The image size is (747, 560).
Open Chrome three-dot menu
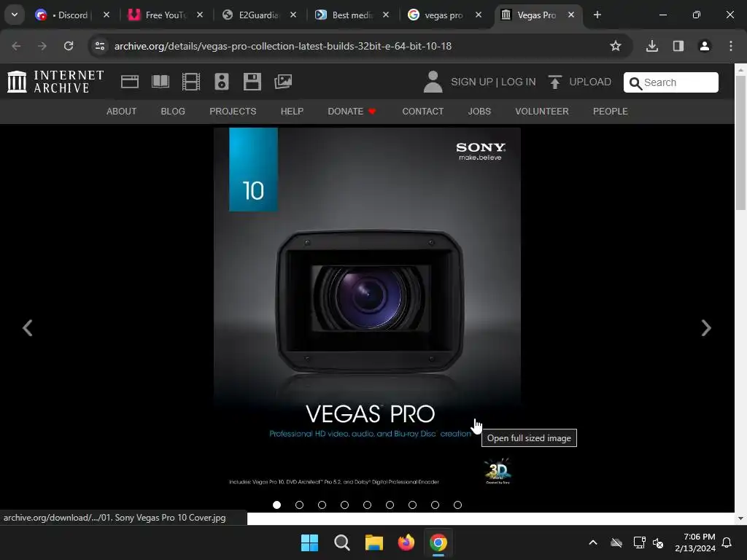[731, 46]
